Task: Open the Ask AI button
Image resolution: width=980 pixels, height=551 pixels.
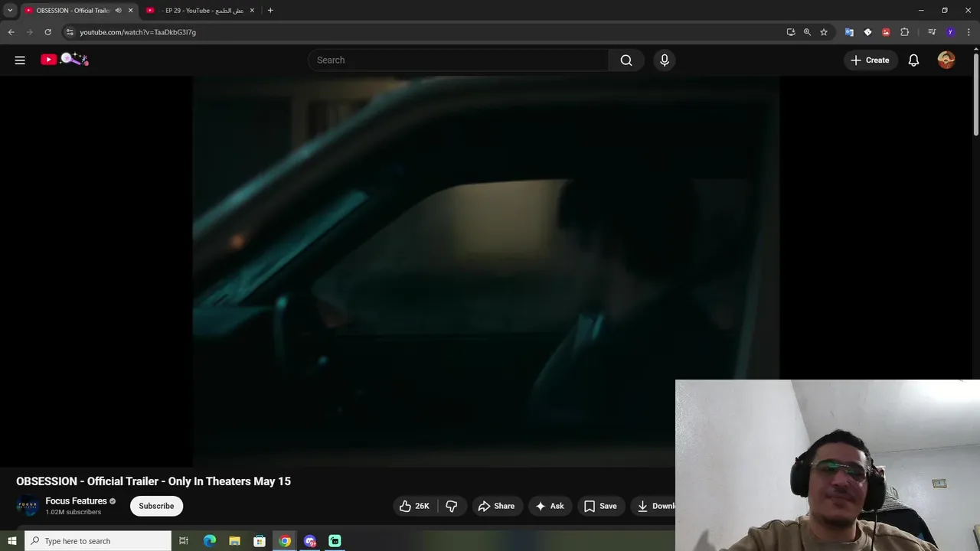Action: [x=550, y=506]
